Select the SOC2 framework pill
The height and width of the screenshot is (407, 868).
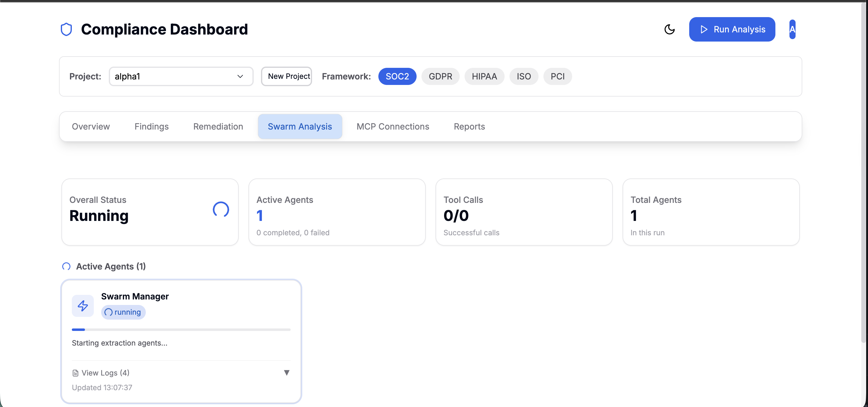[397, 76]
